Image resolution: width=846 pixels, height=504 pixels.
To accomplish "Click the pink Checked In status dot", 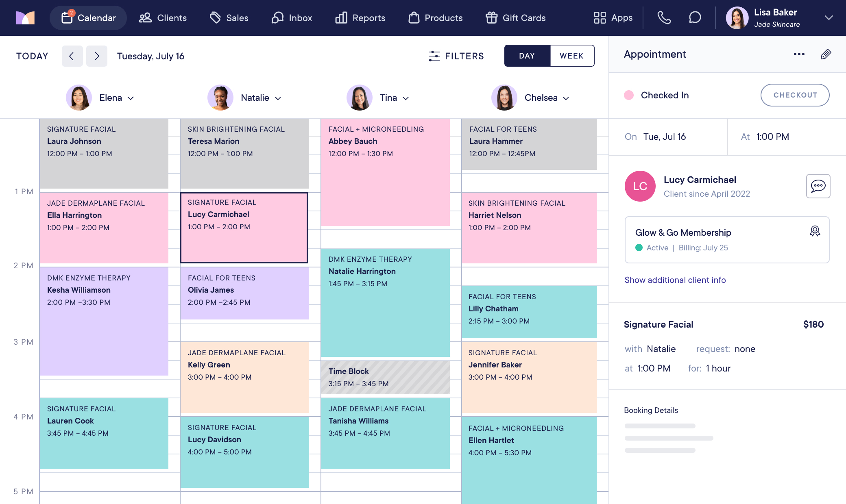I will point(629,95).
